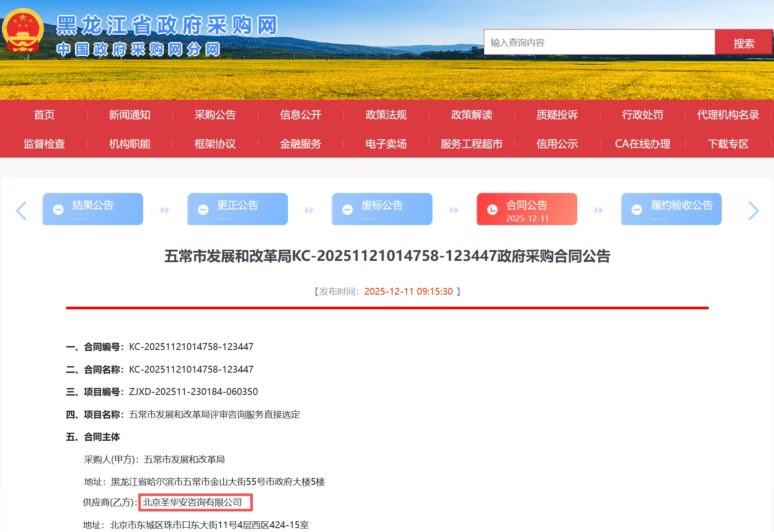Image resolution: width=774 pixels, height=532 pixels.
Task: Open the 采购公告 menu
Action: point(215,115)
